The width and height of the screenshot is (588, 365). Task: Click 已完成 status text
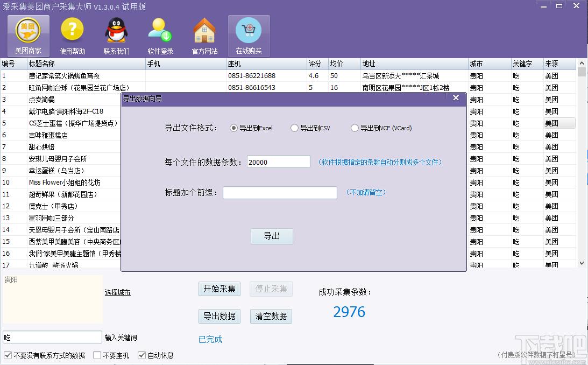click(210, 340)
